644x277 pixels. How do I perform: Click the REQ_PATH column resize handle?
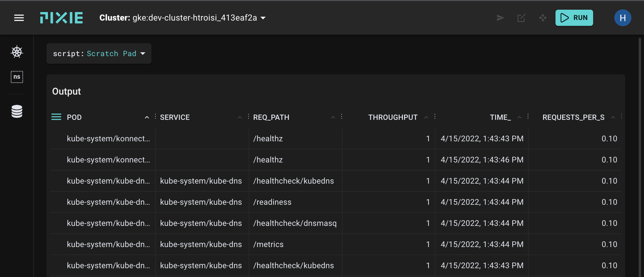tap(342, 117)
